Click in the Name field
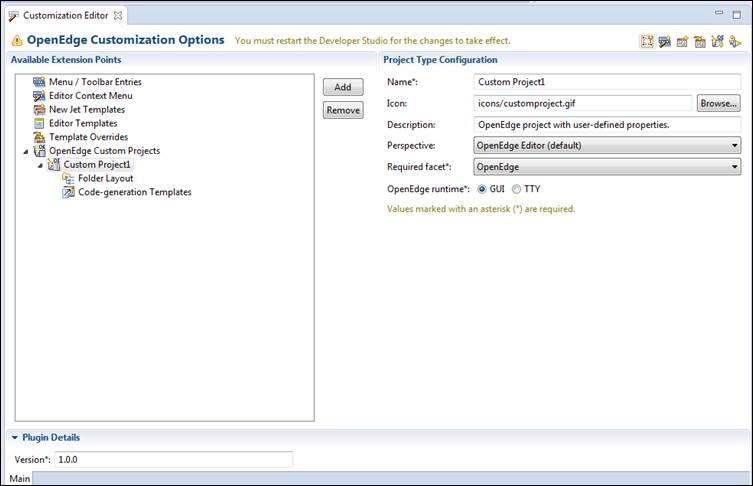Image resolution: width=753 pixels, height=486 pixels. [x=607, y=82]
